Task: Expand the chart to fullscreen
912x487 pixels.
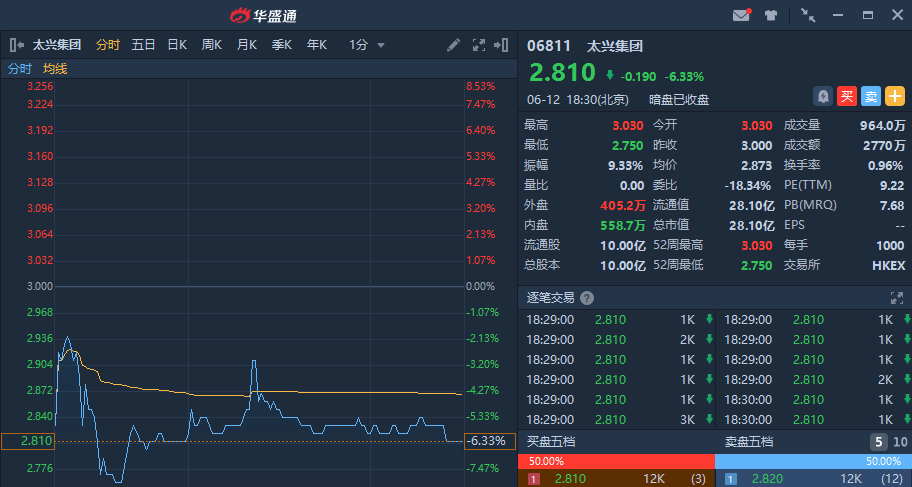Action: point(479,45)
